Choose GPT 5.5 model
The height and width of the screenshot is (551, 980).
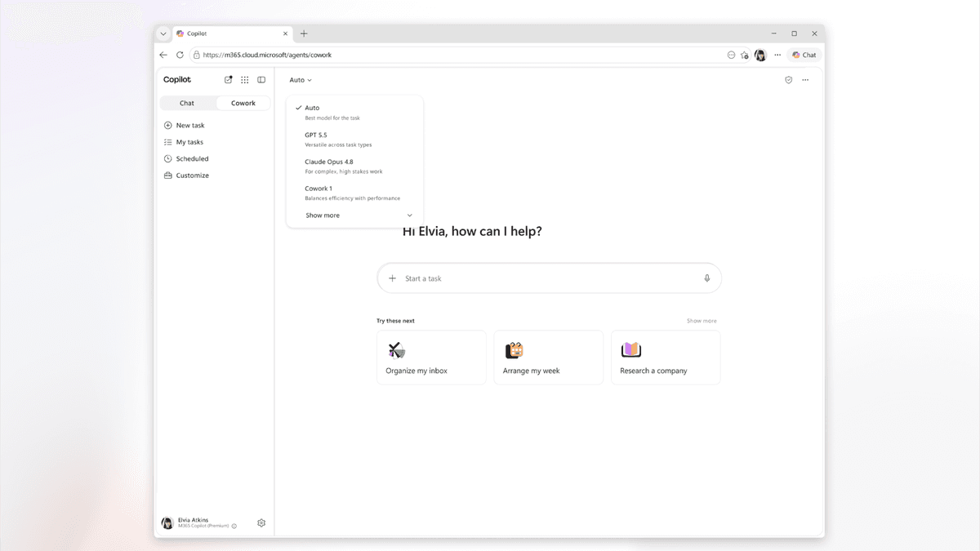tap(354, 139)
